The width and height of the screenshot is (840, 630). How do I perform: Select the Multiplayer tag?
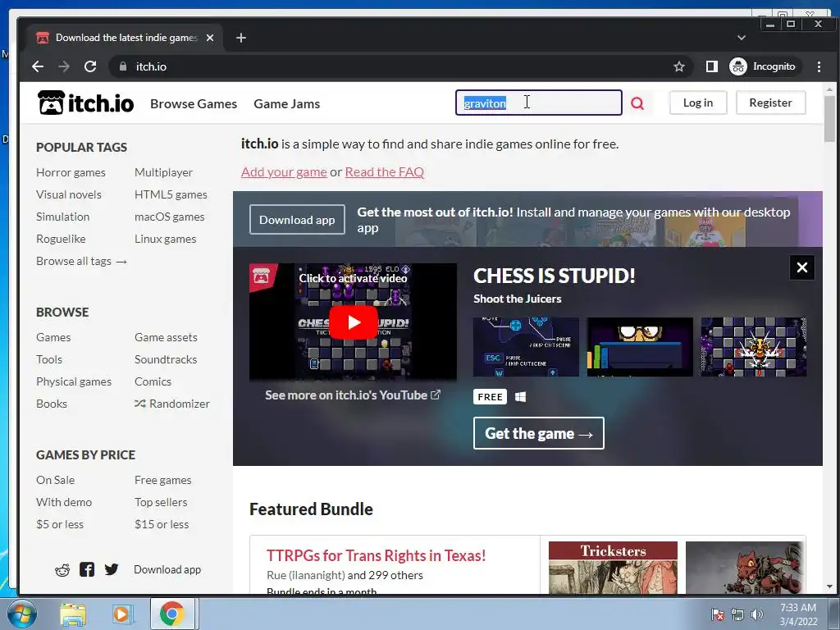(x=163, y=172)
